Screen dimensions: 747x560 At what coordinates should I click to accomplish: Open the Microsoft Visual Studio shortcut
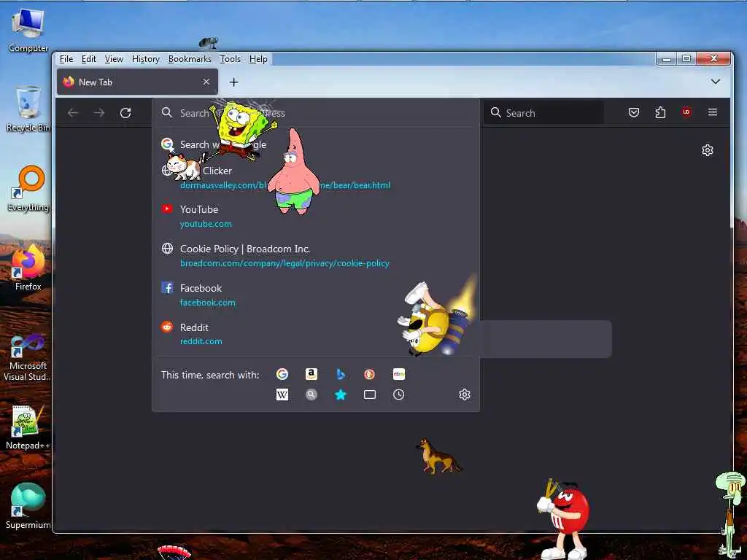pos(28,358)
